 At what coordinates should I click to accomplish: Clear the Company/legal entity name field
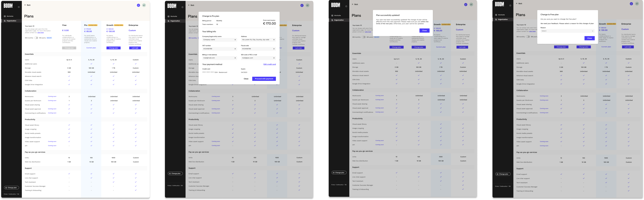[x=235, y=40]
